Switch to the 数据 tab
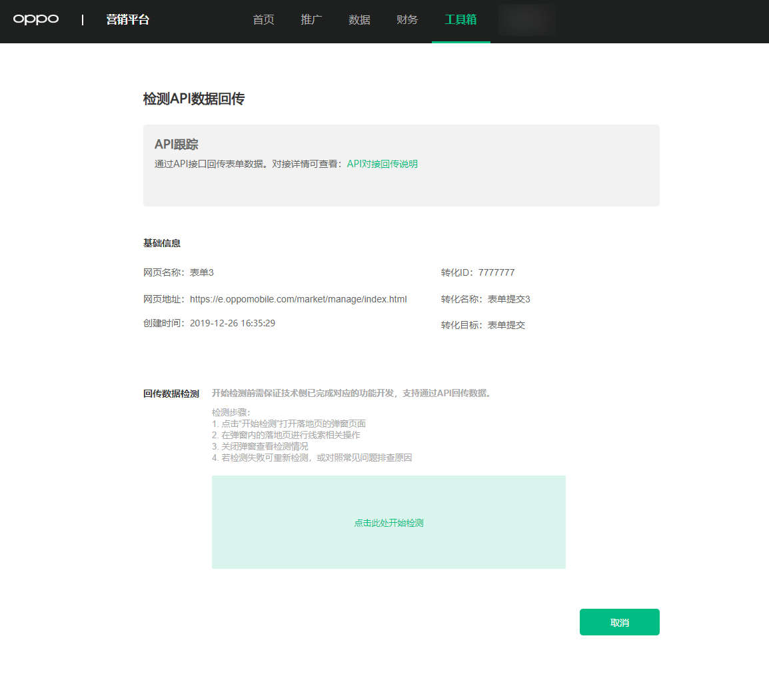Screen dimensions: 769x700 359,20
